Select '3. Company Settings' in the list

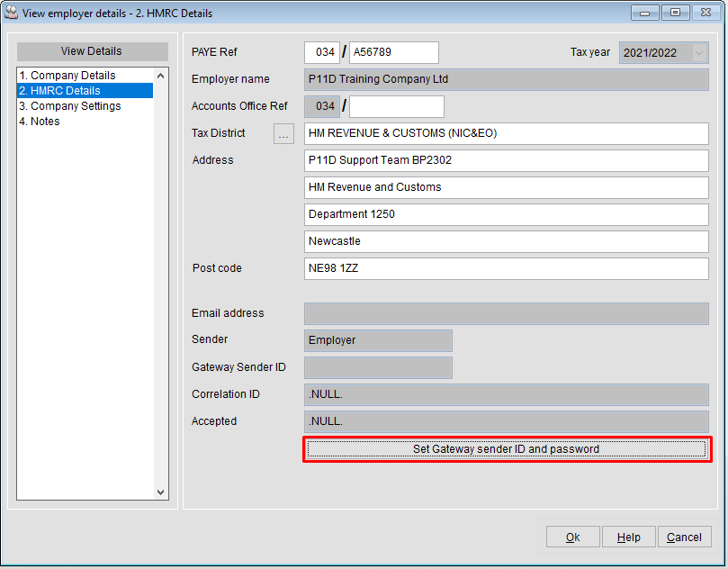tap(70, 105)
